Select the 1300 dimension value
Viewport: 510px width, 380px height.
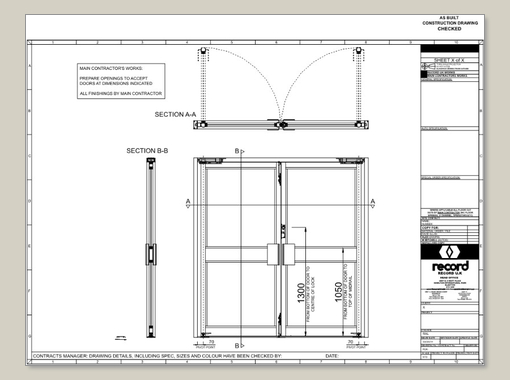click(x=301, y=293)
